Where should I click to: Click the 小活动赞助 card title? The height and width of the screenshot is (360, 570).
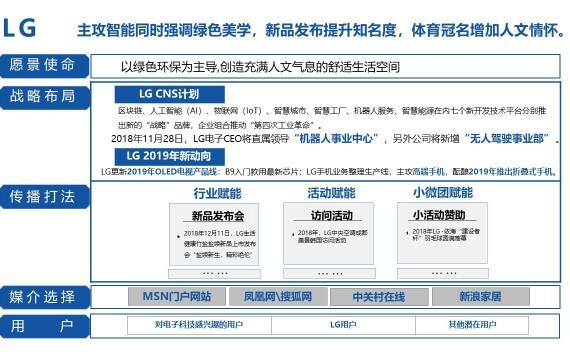439,215
